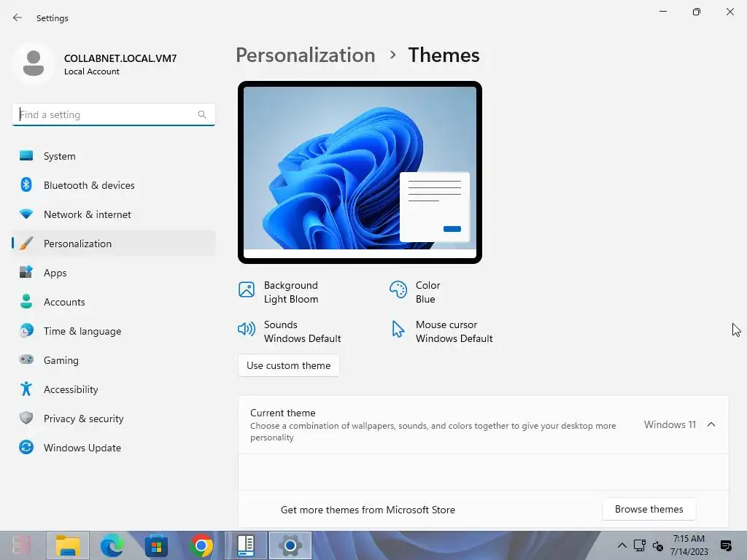The image size is (747, 560).
Task: Open Google Chrome from taskbar
Action: 201,545
